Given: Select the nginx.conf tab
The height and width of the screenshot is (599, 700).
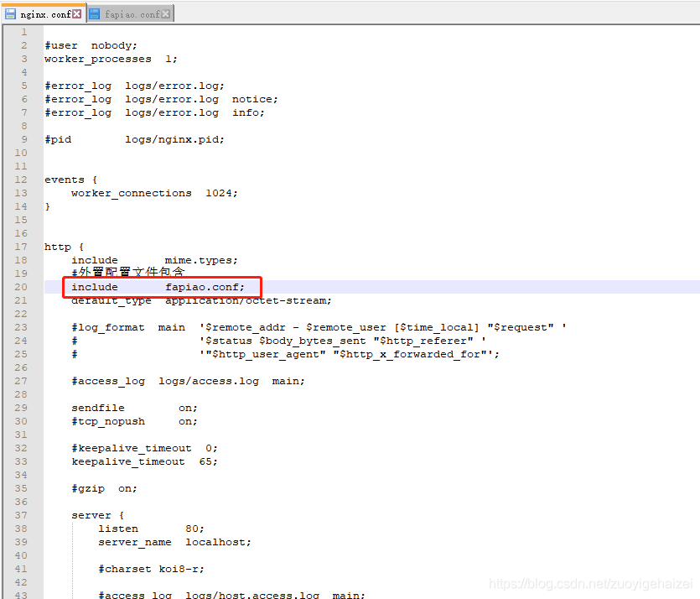Looking at the screenshot, I should click(44, 14).
